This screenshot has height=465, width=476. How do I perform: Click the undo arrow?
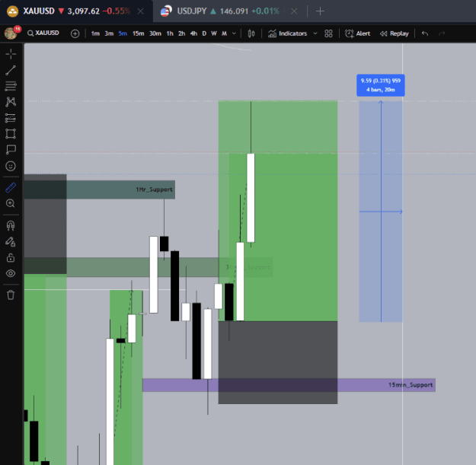point(425,33)
